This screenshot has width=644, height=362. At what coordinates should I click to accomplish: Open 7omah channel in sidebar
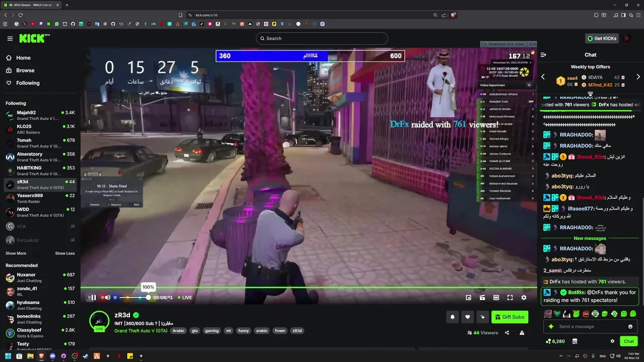coord(40,143)
